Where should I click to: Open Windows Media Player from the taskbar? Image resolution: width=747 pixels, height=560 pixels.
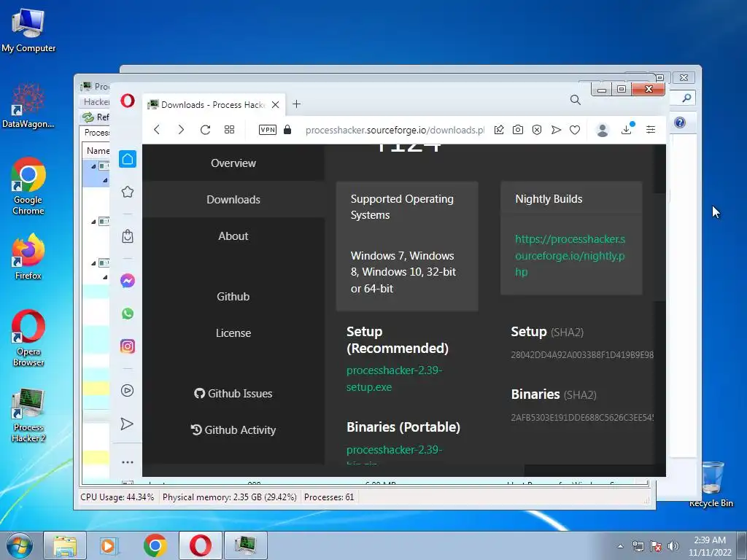point(109,545)
